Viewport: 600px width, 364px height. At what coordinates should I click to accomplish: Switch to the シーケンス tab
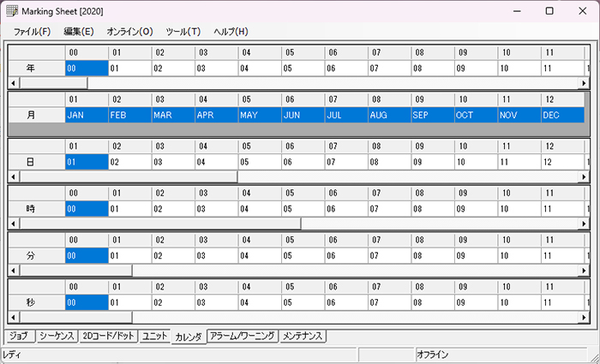click(x=57, y=337)
